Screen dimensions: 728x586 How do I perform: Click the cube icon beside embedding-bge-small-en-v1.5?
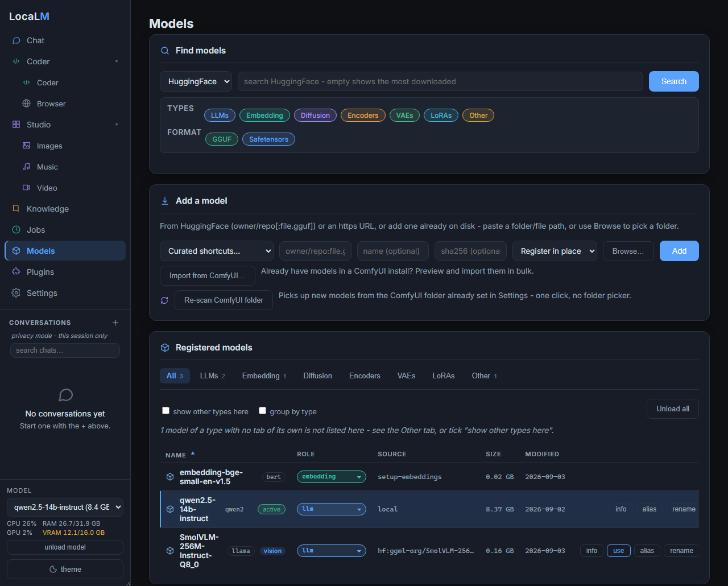click(x=169, y=477)
